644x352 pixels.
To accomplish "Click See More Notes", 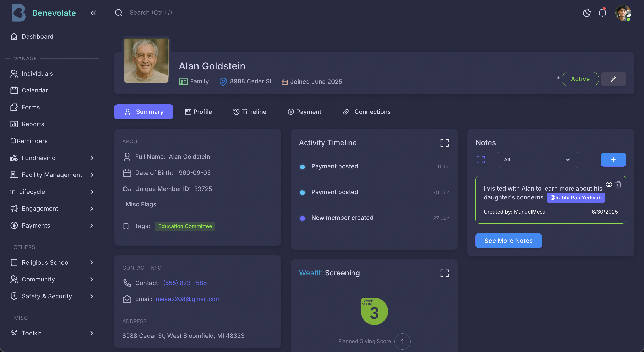I will pyautogui.click(x=508, y=241).
